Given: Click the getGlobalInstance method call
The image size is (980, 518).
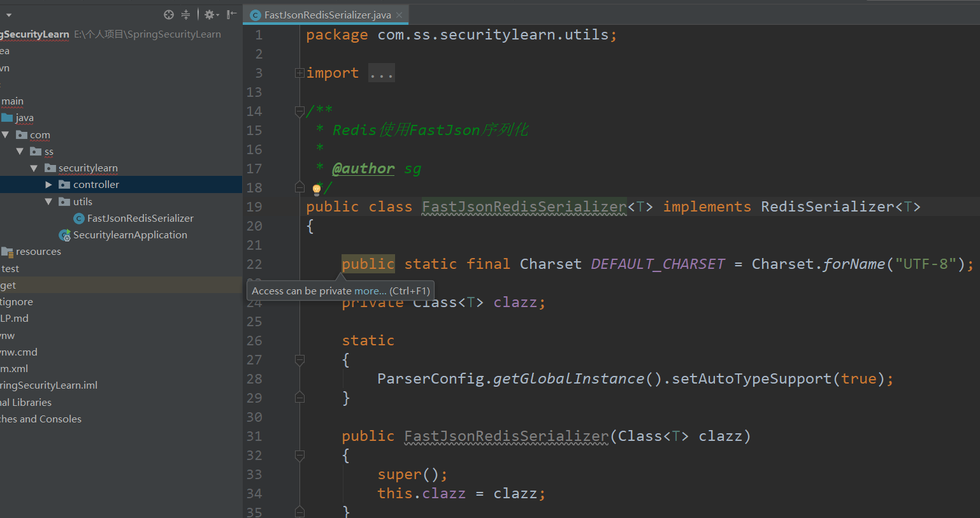Looking at the screenshot, I should (x=568, y=378).
